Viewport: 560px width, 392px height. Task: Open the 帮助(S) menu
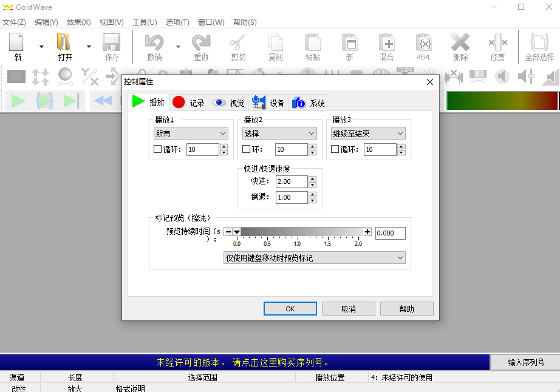(245, 22)
